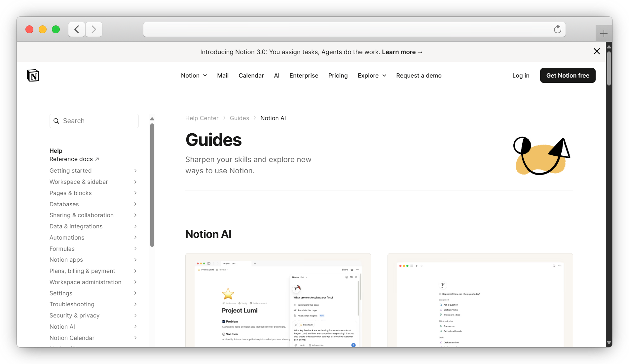Expand the Databases sidebar section
629x364 pixels.
pos(135,204)
